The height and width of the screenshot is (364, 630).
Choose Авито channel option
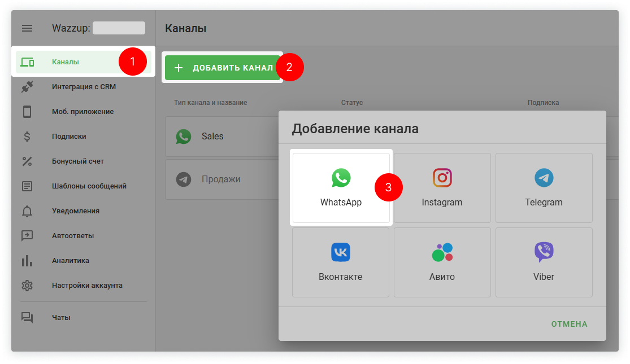(442, 262)
